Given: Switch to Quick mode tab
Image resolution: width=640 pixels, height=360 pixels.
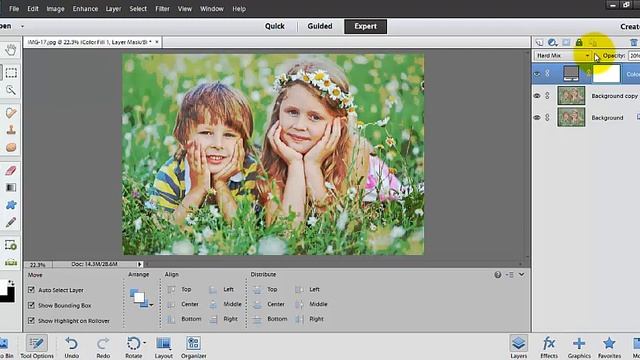Looking at the screenshot, I should tap(275, 26).
